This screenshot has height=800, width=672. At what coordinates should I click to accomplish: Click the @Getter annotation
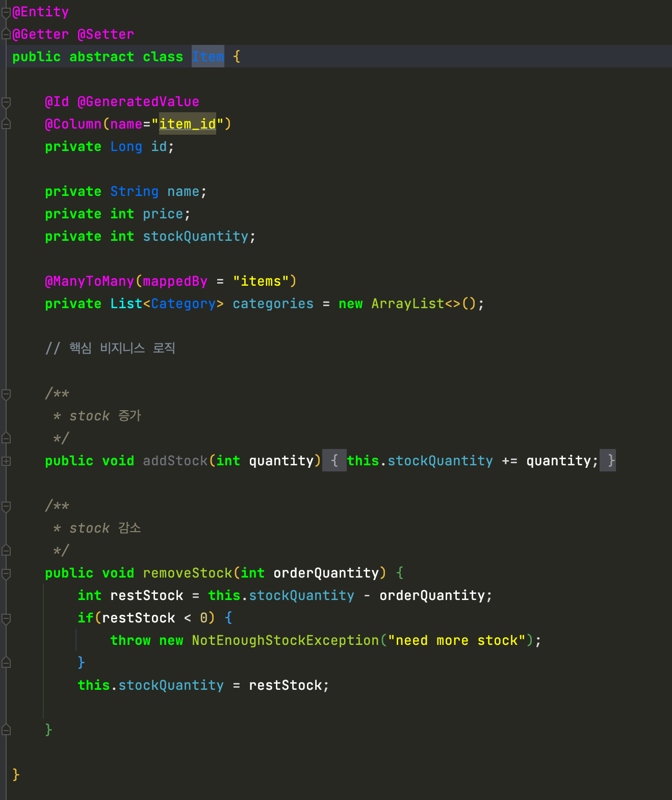[x=41, y=34]
